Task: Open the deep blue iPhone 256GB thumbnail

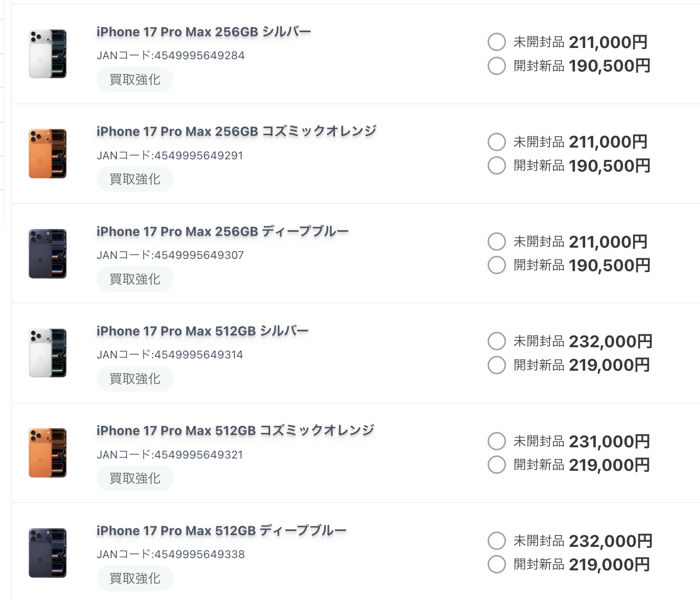Action: point(47,253)
